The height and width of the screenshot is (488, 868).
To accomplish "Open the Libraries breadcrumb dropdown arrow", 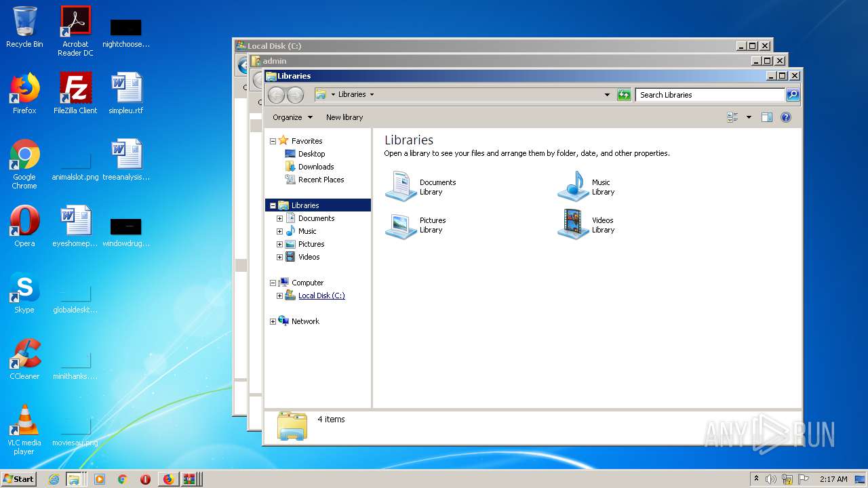I will 372,94.
